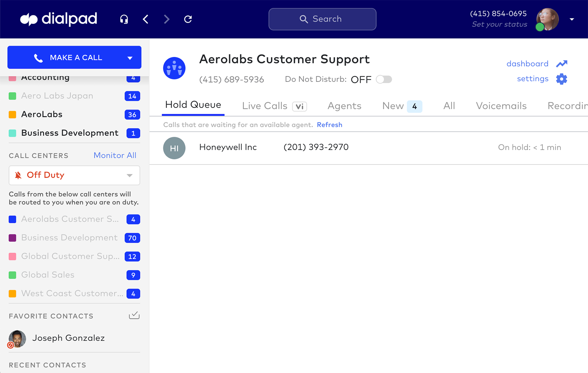588x373 pixels.
Task: Open the user profile avatar
Action: [x=547, y=19]
